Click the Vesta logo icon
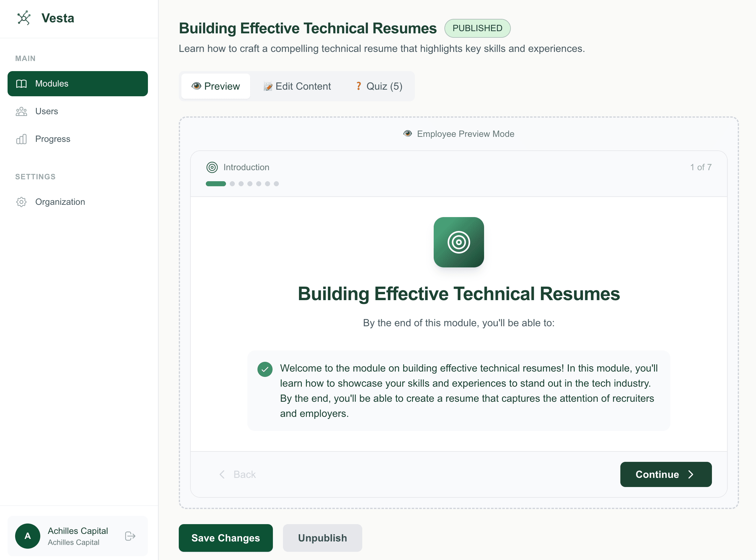The image size is (756, 560). point(24,18)
